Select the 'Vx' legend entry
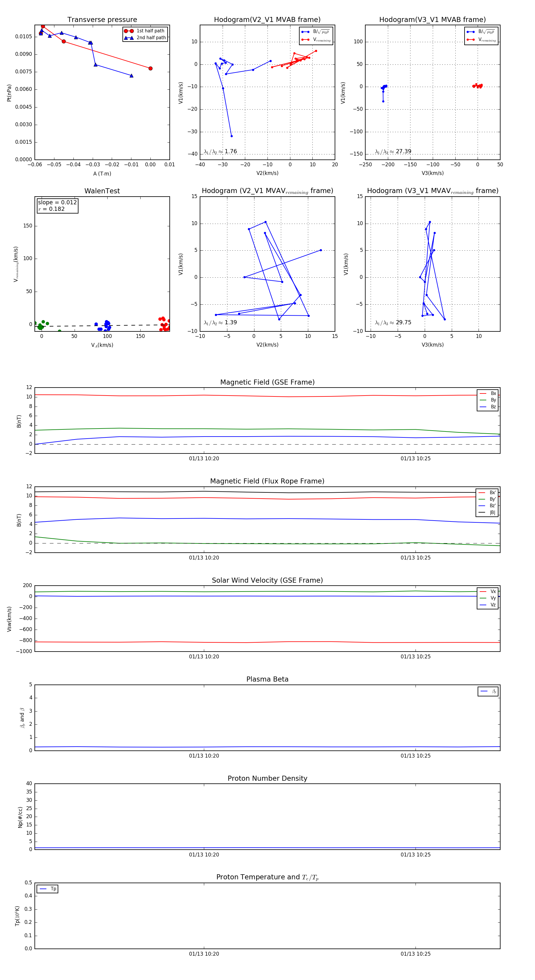 point(488,592)
